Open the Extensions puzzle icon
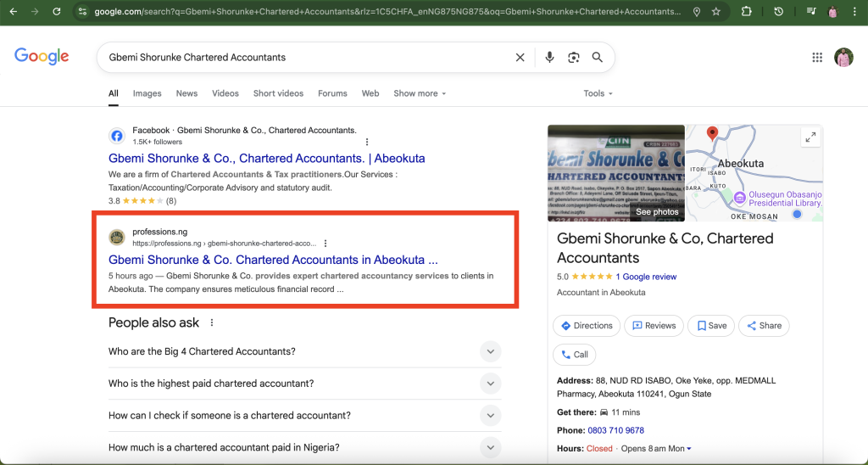Image resolution: width=868 pixels, height=465 pixels. pos(746,11)
